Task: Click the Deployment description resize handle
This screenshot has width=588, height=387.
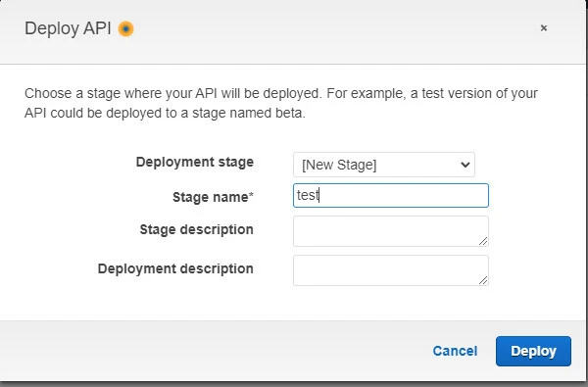Action: 483,280
